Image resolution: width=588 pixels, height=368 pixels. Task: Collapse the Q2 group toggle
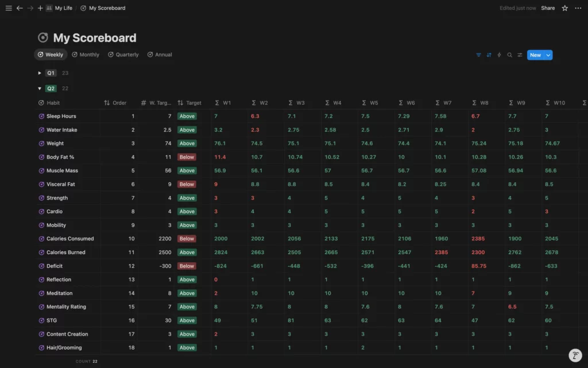(x=40, y=89)
